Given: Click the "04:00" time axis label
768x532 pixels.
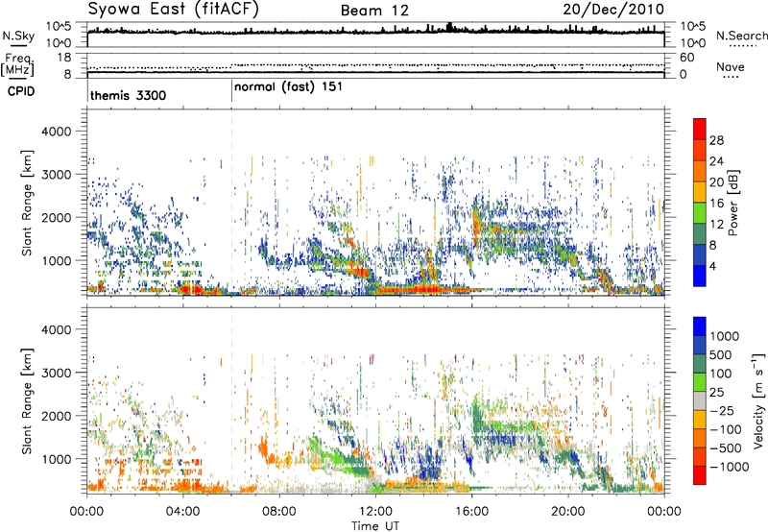Looking at the screenshot, I should tap(183, 512).
